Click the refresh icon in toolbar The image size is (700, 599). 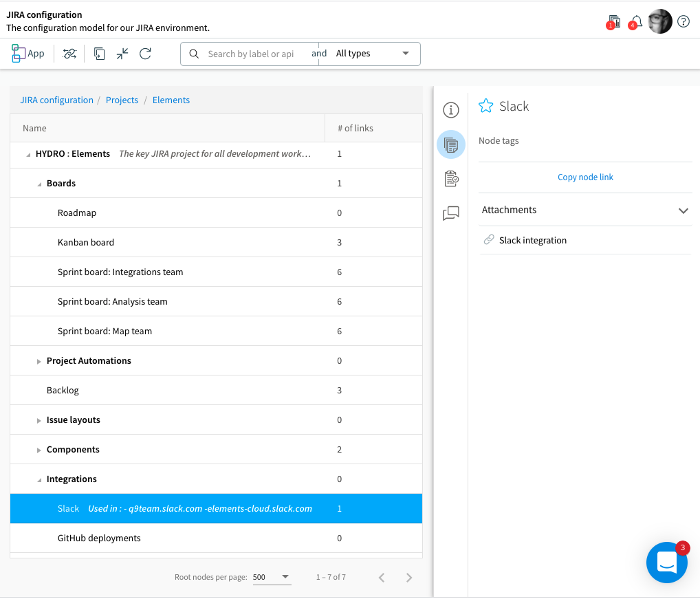(145, 54)
